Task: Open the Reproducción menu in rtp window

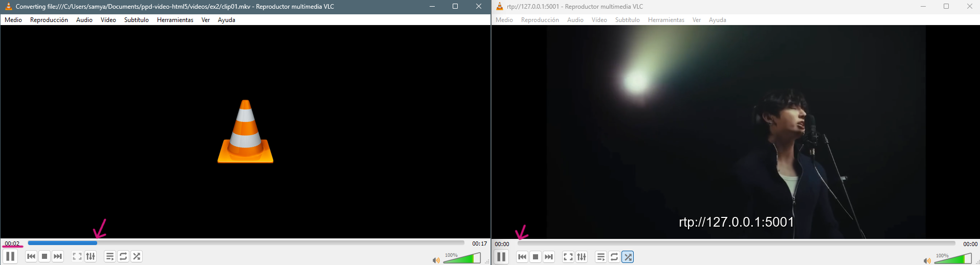Action: pyautogui.click(x=540, y=20)
